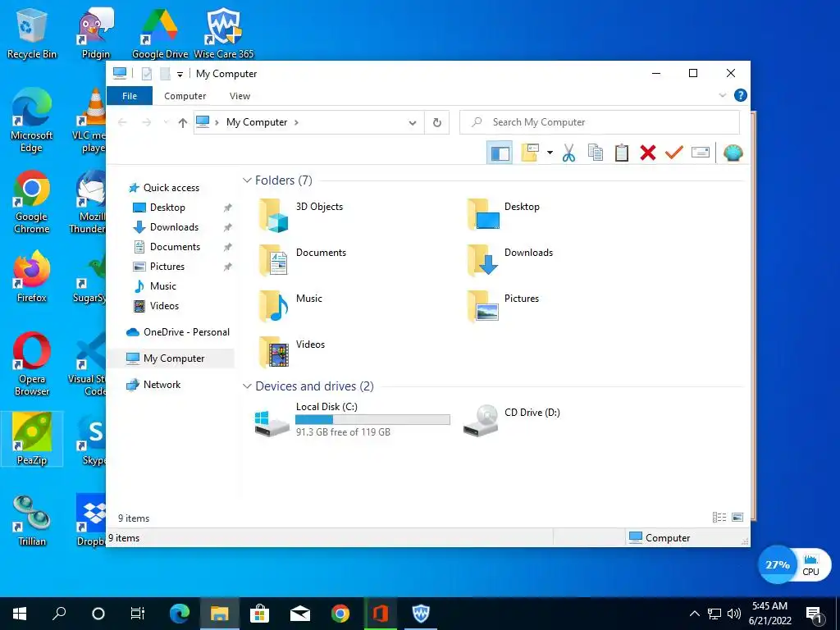Select Quick access in navigation pane
This screenshot has height=630, width=840.
171,188
